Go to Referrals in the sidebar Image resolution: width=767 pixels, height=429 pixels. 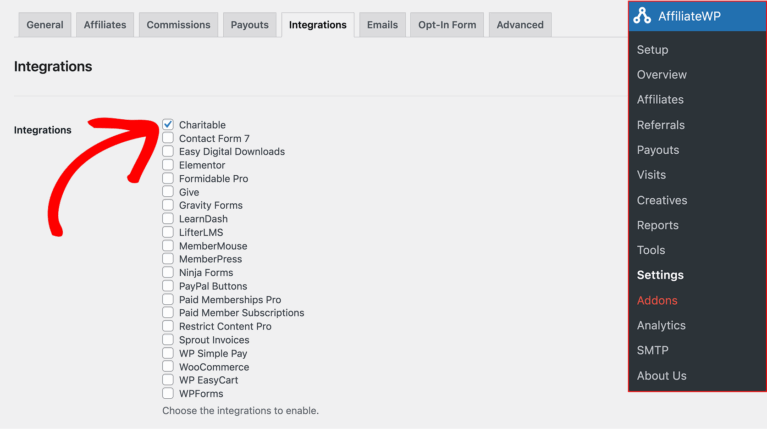point(660,125)
